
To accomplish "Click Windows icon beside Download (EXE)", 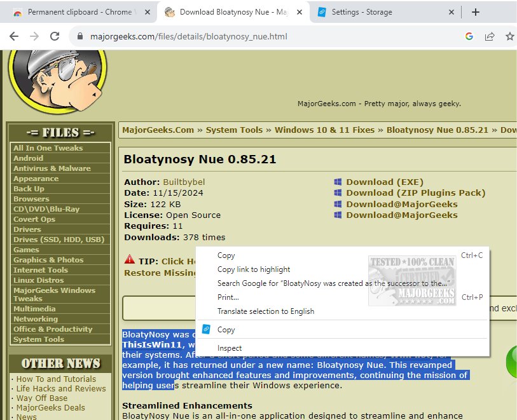I will tap(338, 182).
